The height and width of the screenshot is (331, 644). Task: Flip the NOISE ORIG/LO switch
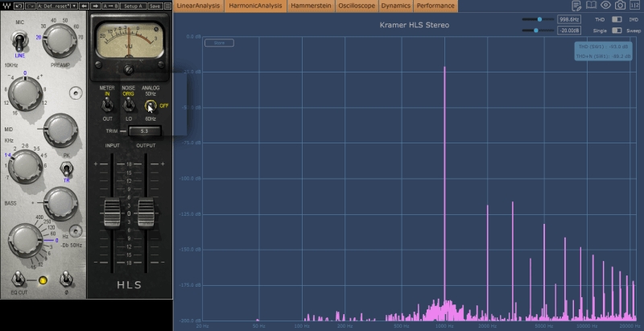coord(129,106)
